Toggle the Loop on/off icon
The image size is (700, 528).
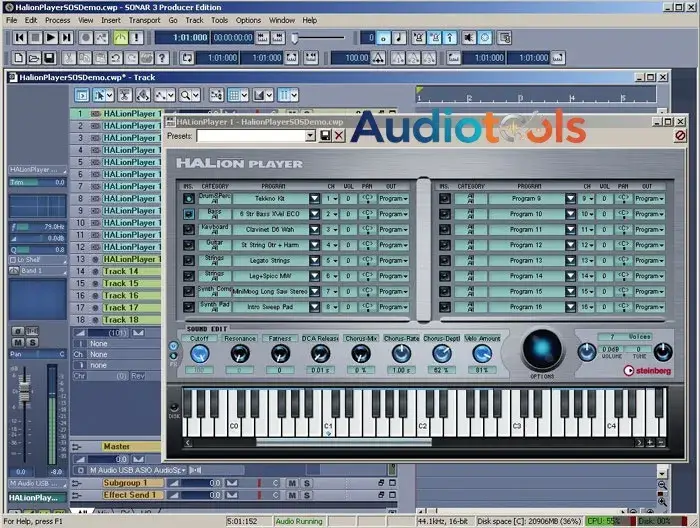(x=187, y=58)
